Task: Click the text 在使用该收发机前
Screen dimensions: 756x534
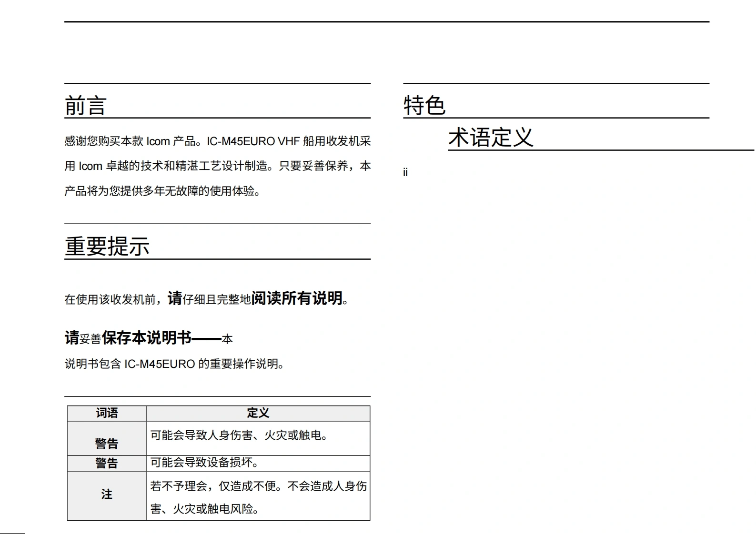Action: click(111, 299)
